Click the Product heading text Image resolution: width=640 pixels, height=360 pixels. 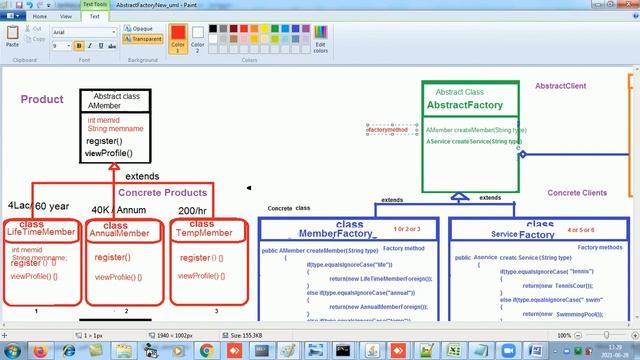(x=42, y=99)
